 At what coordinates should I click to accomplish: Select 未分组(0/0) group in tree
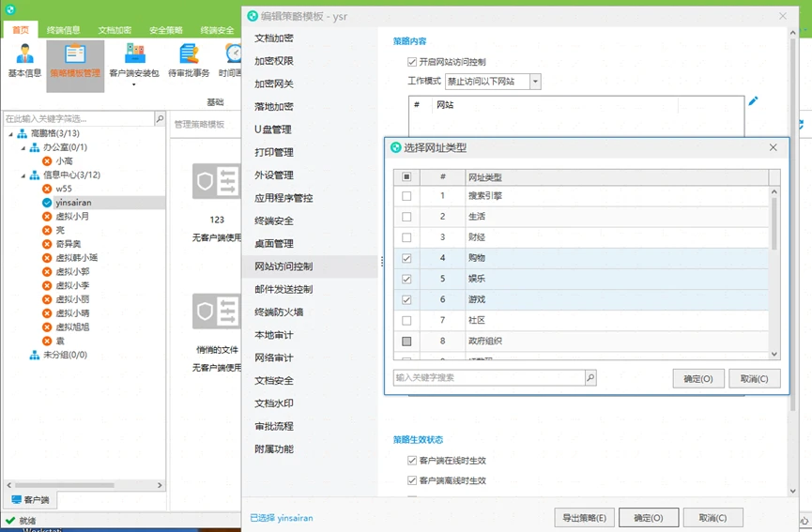(x=66, y=355)
